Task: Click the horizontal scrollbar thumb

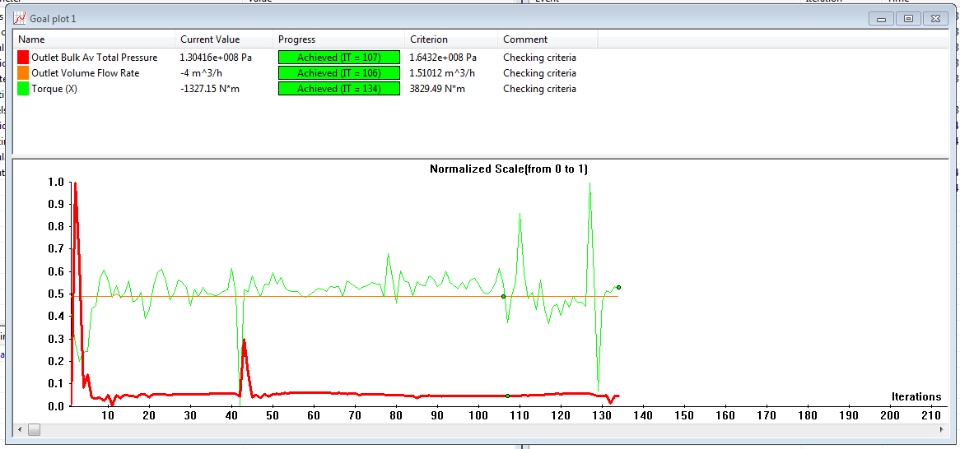Action: pos(34,430)
